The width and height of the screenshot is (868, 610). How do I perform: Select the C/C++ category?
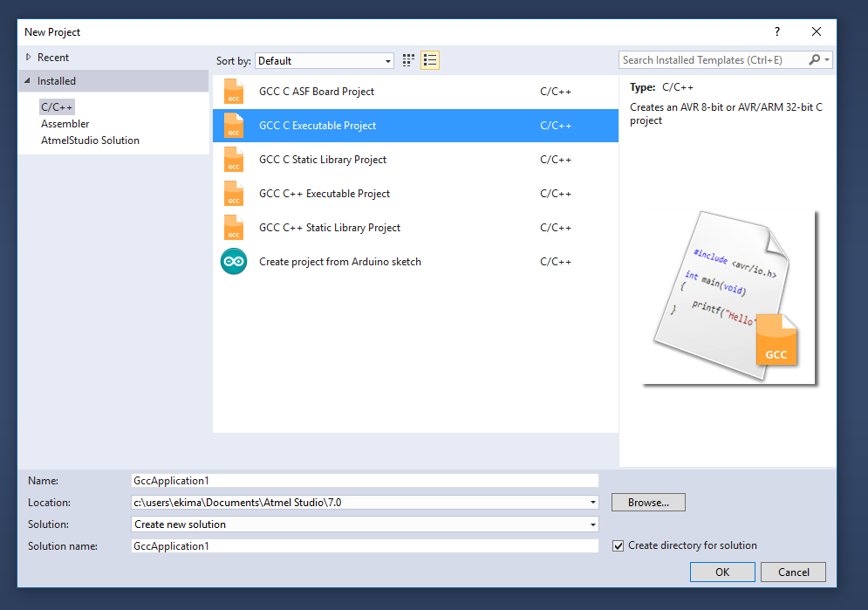(57, 106)
